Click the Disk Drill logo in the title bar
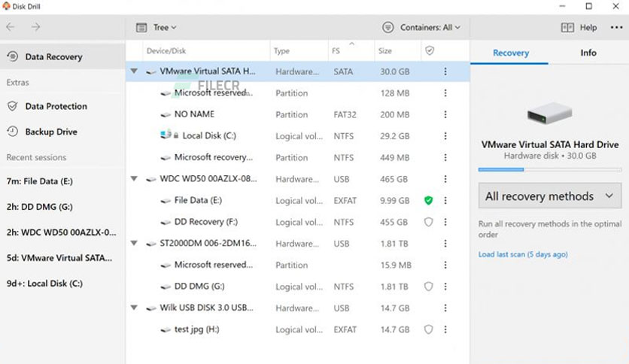The width and height of the screenshot is (629, 364). click(x=6, y=6)
